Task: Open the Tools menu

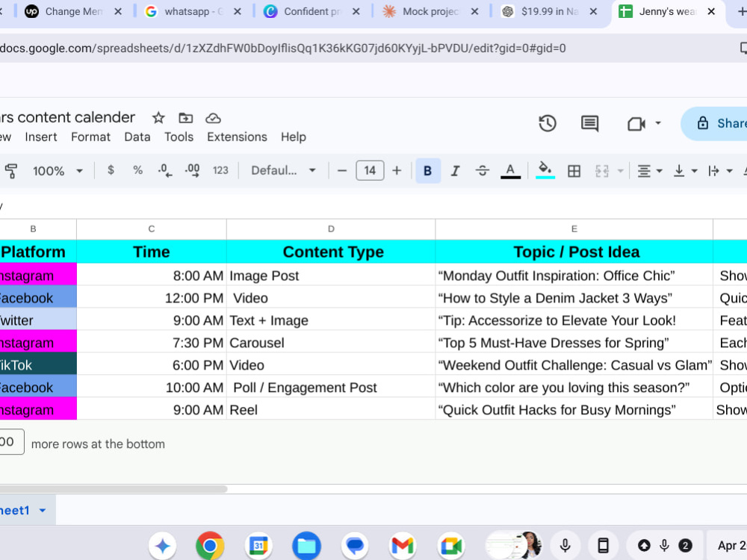Action: (x=179, y=137)
